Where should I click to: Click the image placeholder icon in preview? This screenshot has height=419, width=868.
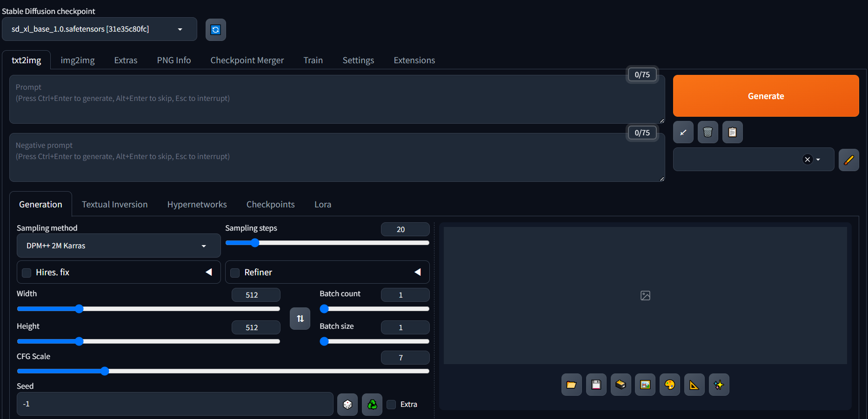click(x=645, y=295)
